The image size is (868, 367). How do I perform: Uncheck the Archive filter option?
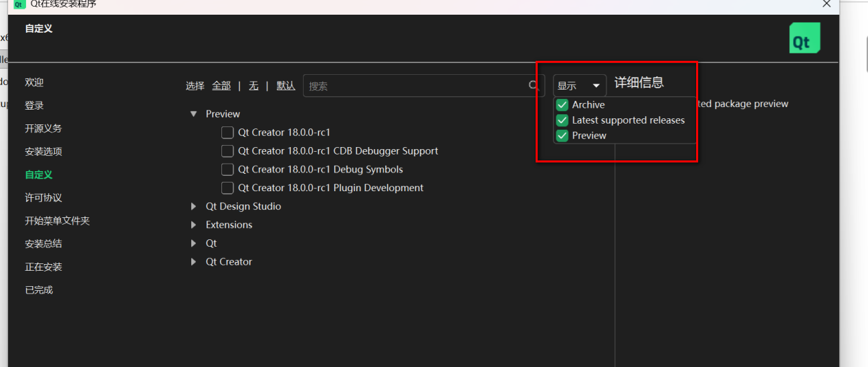[x=562, y=105]
